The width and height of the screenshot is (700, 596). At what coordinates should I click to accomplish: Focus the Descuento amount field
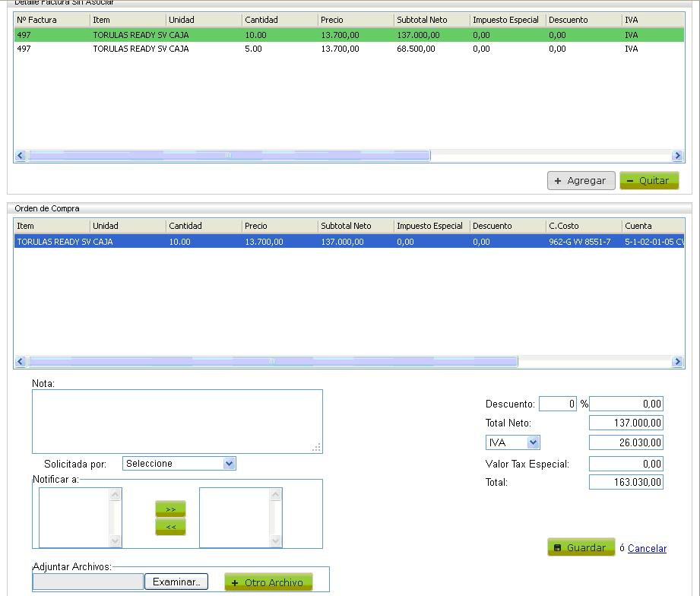point(626,404)
